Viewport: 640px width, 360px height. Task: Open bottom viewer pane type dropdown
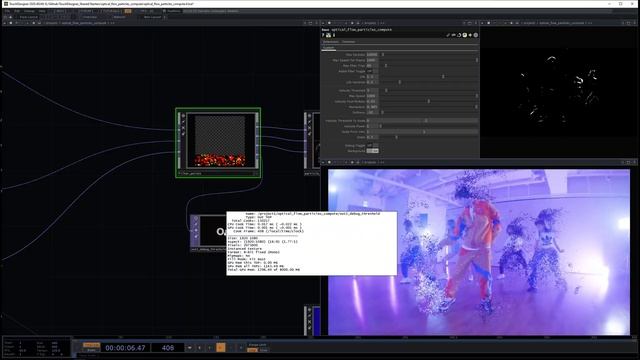point(324,162)
